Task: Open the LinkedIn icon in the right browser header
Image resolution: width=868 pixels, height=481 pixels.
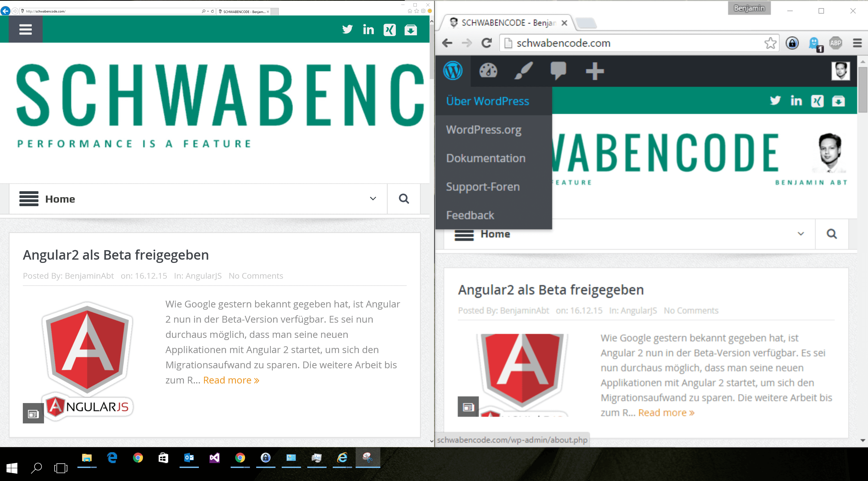Action: (796, 101)
